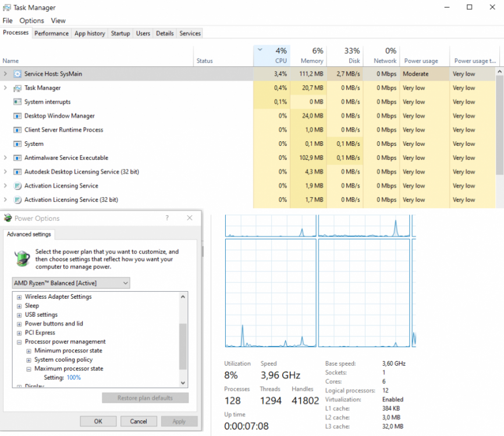Switch to the Details tab

click(165, 33)
